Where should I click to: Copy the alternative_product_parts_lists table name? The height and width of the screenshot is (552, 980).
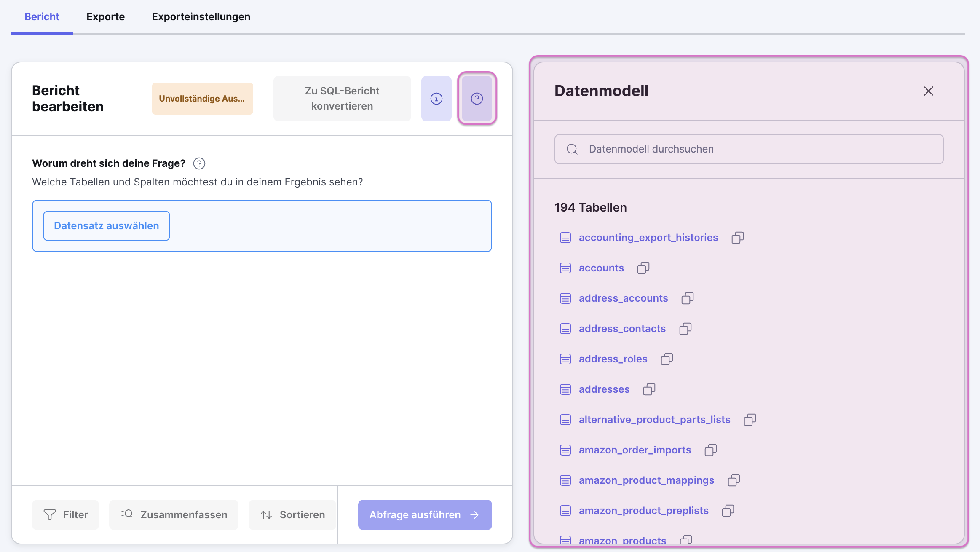[750, 420]
